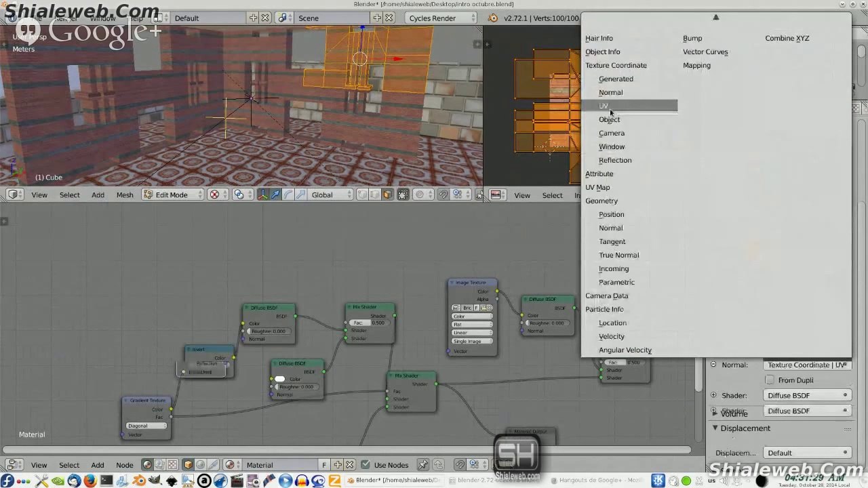
Task: Open the Global orientation dropdown
Action: coord(331,195)
